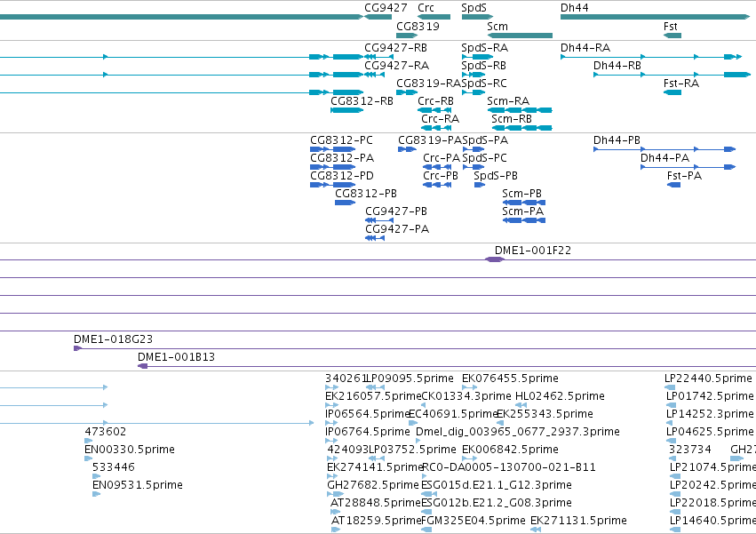Select transcript CG9427-RA label
Screen dimensions: 756x534
[397, 66]
